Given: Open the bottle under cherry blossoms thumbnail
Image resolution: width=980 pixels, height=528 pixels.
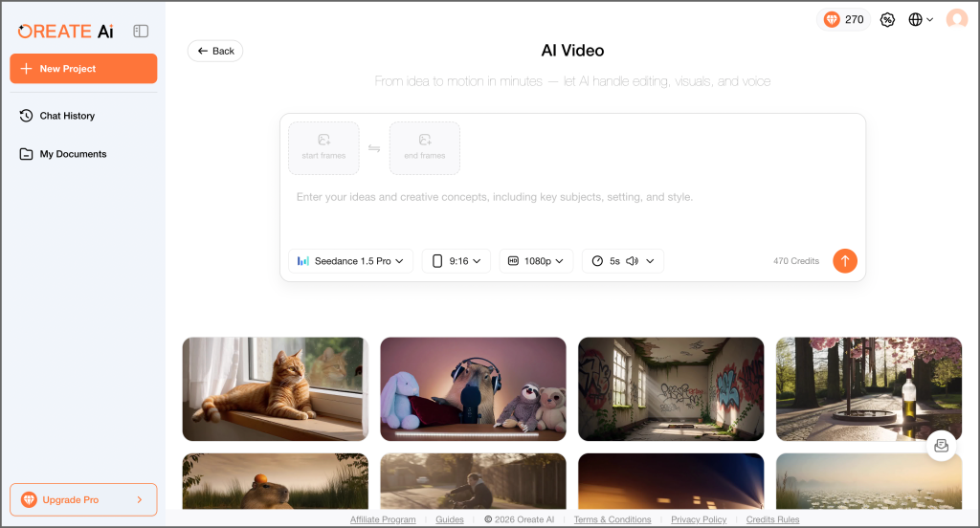Looking at the screenshot, I should [869, 389].
